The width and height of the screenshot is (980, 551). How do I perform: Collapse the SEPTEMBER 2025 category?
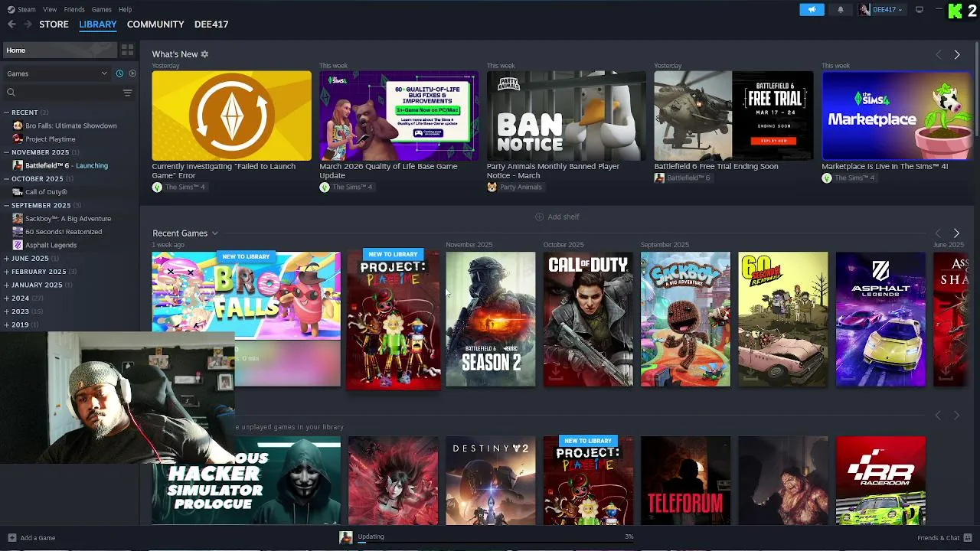[x=6, y=205]
